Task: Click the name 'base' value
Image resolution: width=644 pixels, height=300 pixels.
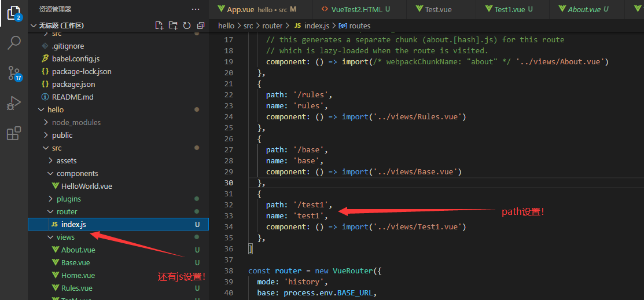Action: (307, 160)
